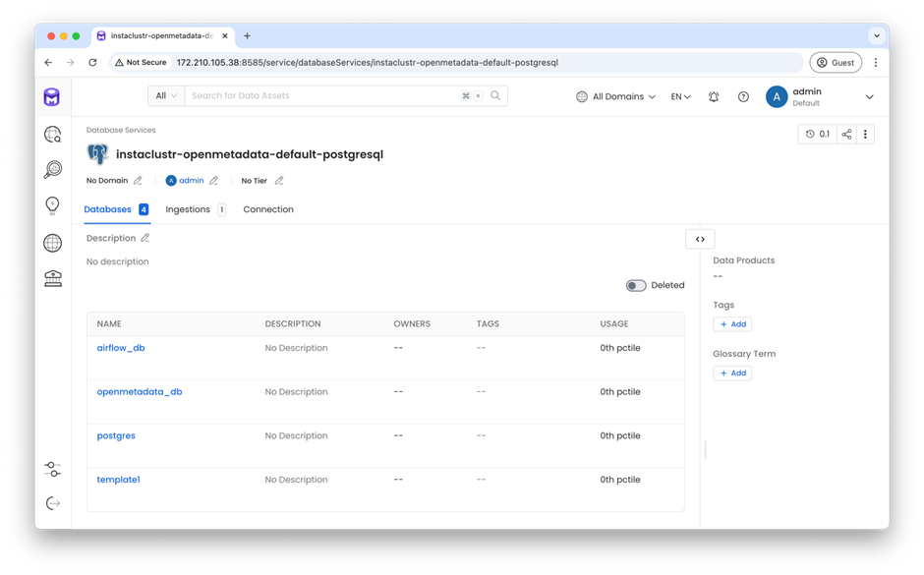Click the DESCRIPTION column header

click(293, 323)
